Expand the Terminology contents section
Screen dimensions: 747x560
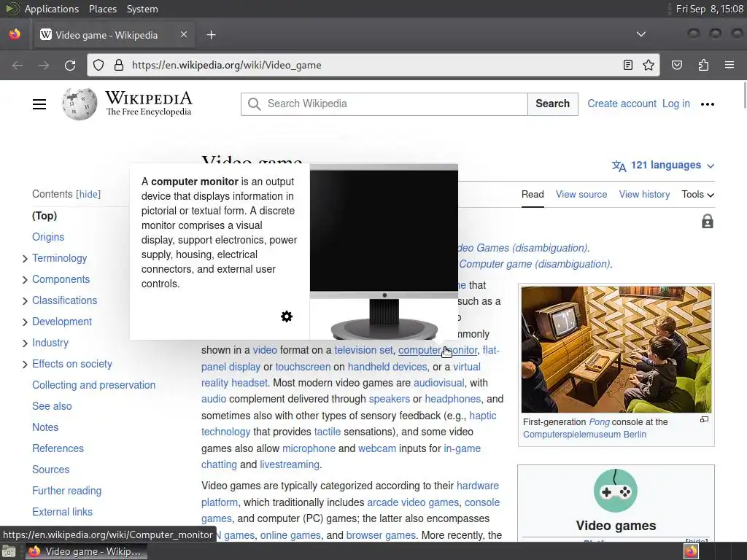25,259
